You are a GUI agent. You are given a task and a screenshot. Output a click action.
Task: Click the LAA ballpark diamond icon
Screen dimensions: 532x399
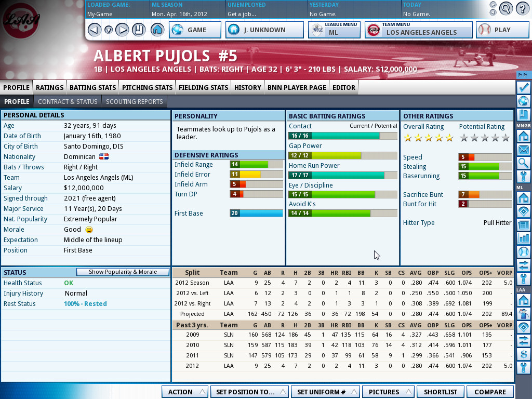[x=524, y=327]
